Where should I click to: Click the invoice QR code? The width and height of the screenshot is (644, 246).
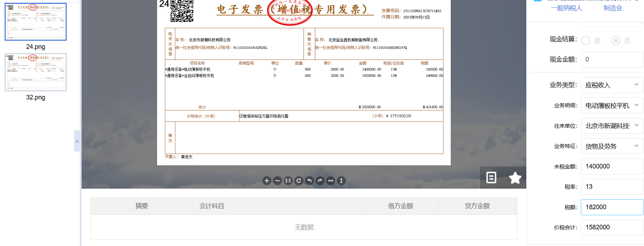(182, 11)
